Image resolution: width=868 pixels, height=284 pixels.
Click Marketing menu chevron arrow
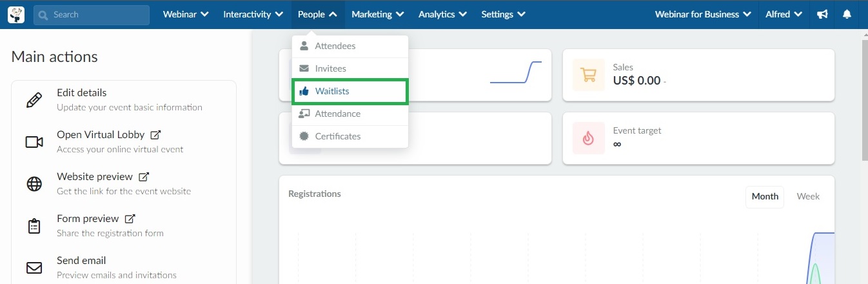(400, 14)
